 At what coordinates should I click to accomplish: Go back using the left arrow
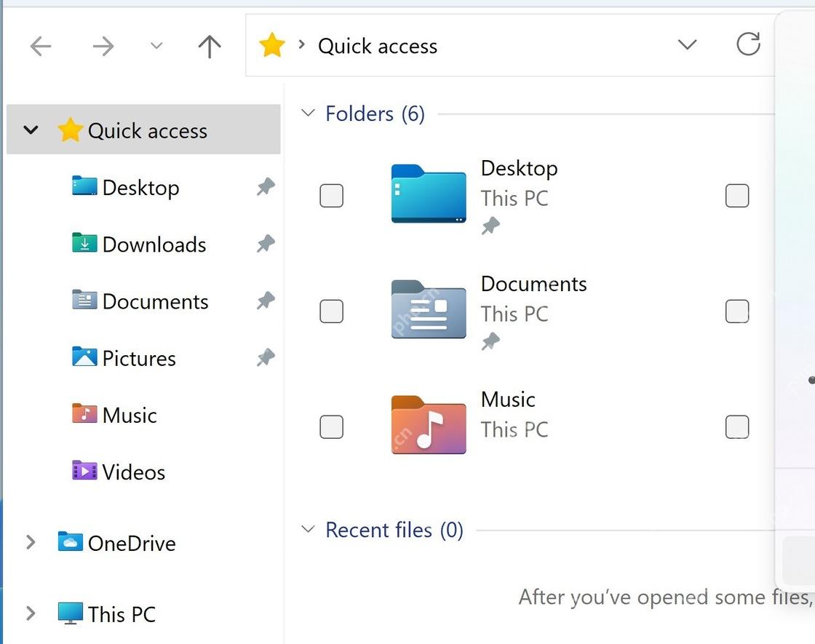coord(41,47)
